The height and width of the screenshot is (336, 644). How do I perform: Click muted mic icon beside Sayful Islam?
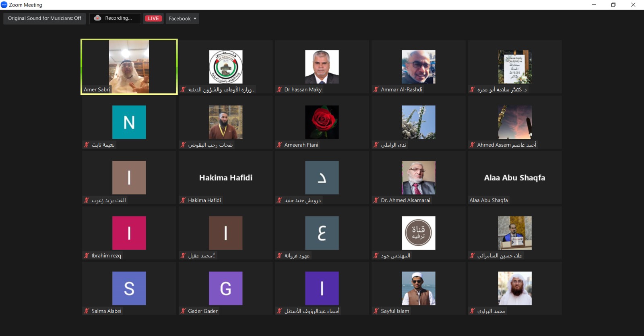tap(376, 311)
